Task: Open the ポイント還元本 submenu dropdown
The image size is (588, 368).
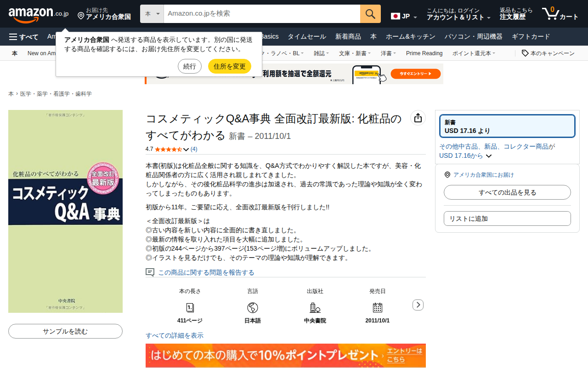Action: point(474,53)
